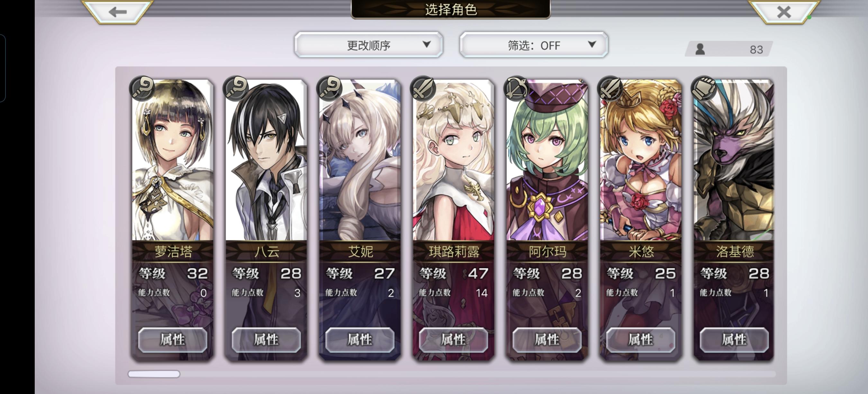Click the fist class icon on 洛基德
868x394 pixels.
pyautogui.click(x=704, y=89)
